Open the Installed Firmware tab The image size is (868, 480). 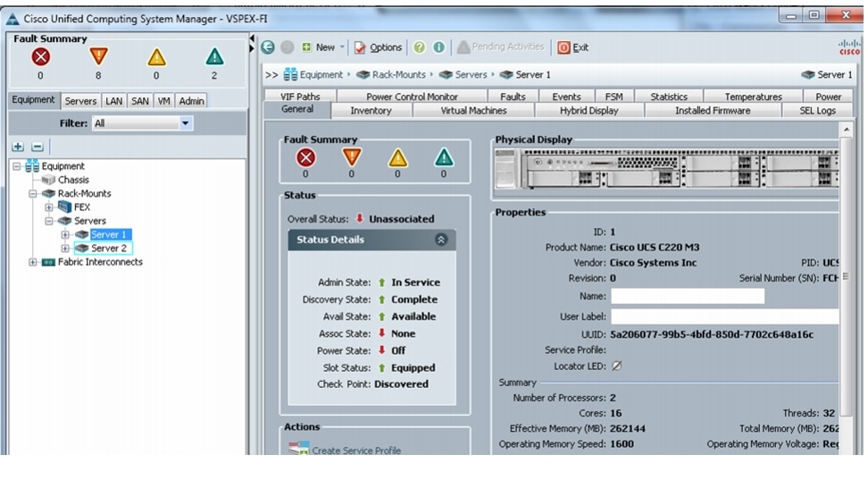(x=712, y=111)
